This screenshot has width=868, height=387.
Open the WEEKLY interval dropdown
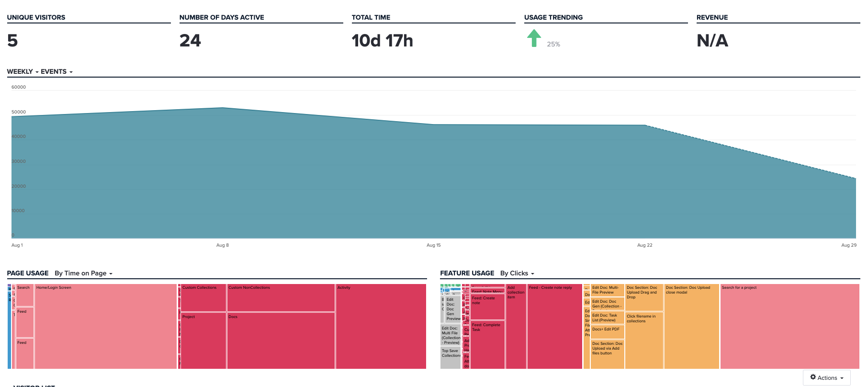(23, 72)
